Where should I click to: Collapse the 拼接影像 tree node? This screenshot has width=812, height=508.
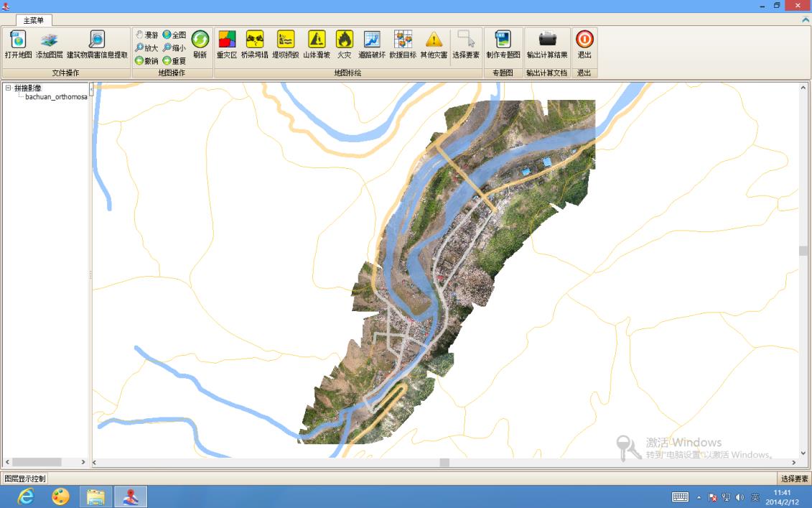point(8,88)
